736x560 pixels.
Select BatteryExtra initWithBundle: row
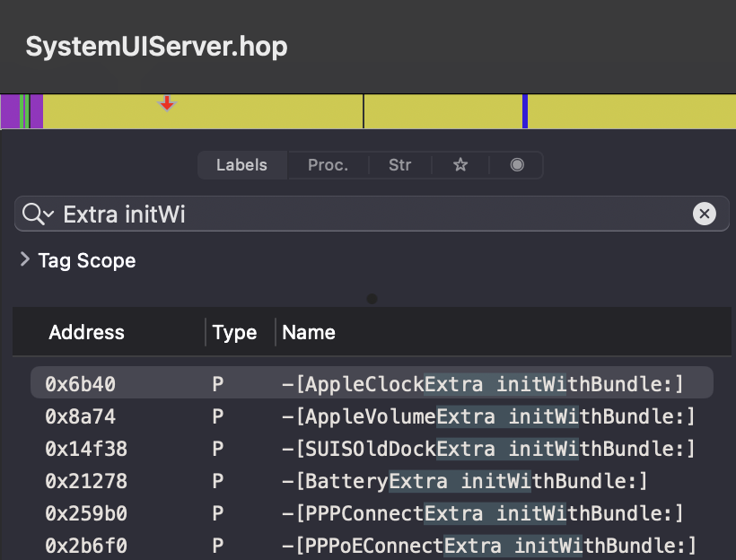pyautogui.click(x=372, y=481)
